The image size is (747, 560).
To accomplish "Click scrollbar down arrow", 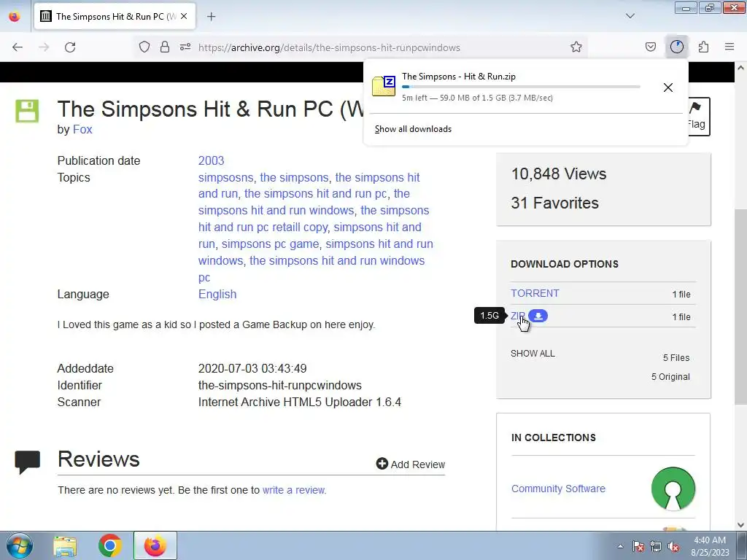I will point(740,525).
